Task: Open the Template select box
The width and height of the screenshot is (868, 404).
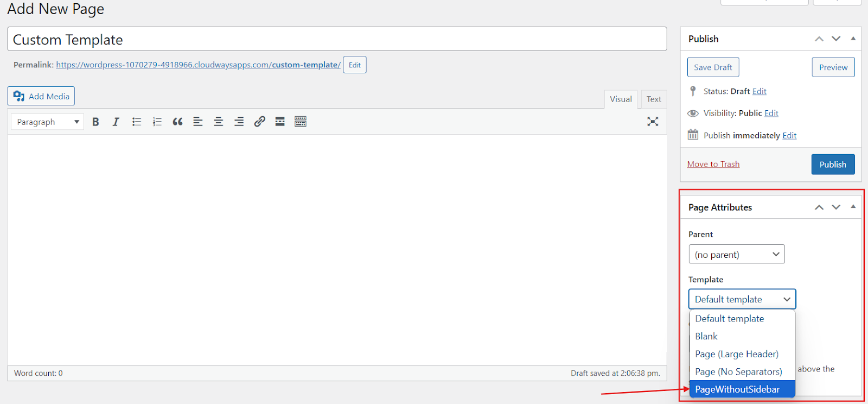Action: (x=742, y=299)
